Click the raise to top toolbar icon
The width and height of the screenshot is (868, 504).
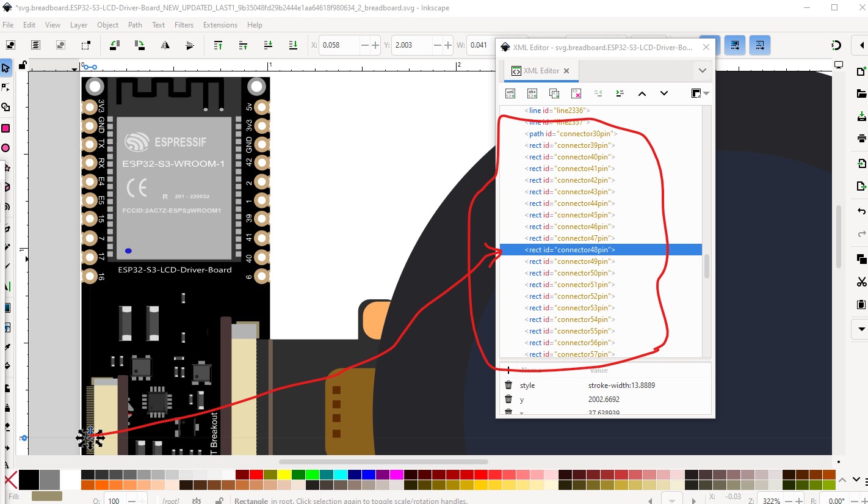click(218, 45)
